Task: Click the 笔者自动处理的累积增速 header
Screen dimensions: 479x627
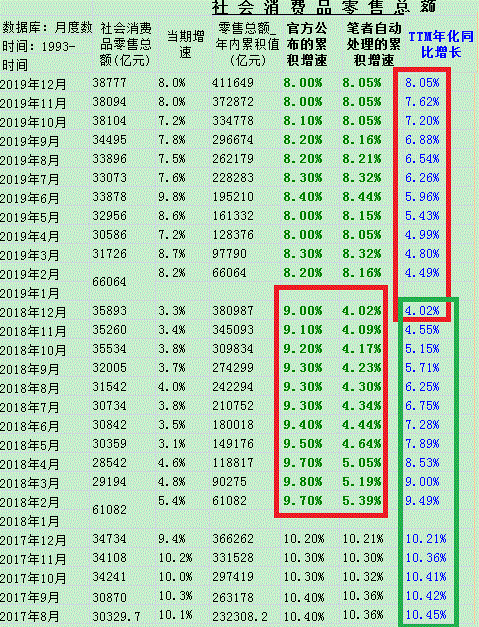Action: point(373,44)
